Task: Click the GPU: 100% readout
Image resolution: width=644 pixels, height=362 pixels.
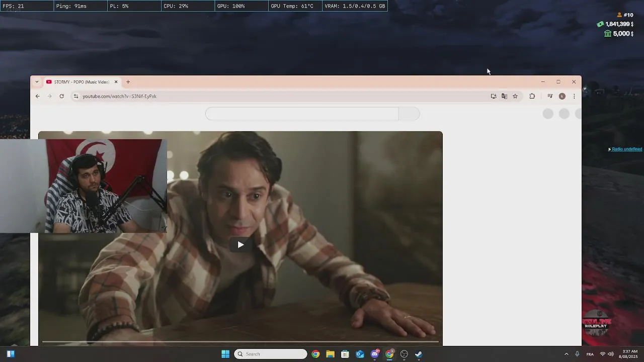Action: (241, 6)
